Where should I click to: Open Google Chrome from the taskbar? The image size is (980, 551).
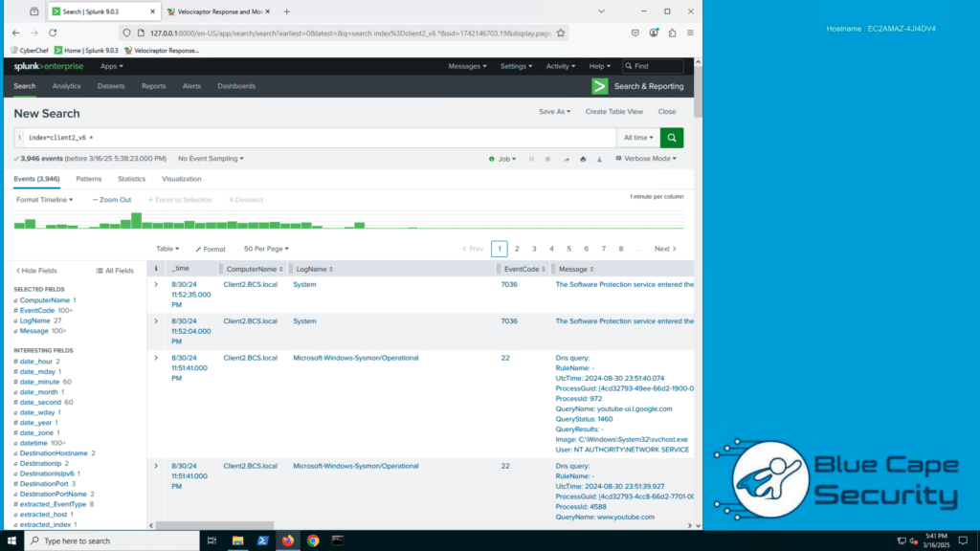pos(313,540)
